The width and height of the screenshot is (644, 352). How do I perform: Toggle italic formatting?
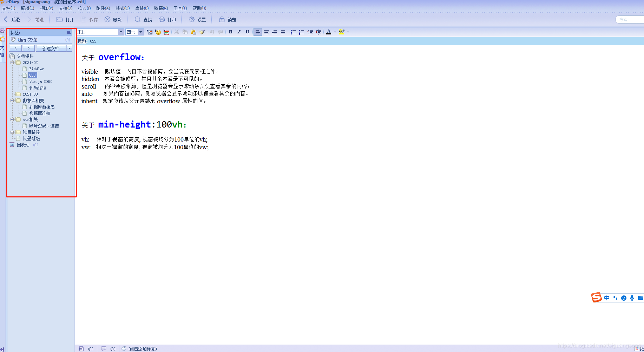[x=239, y=32]
